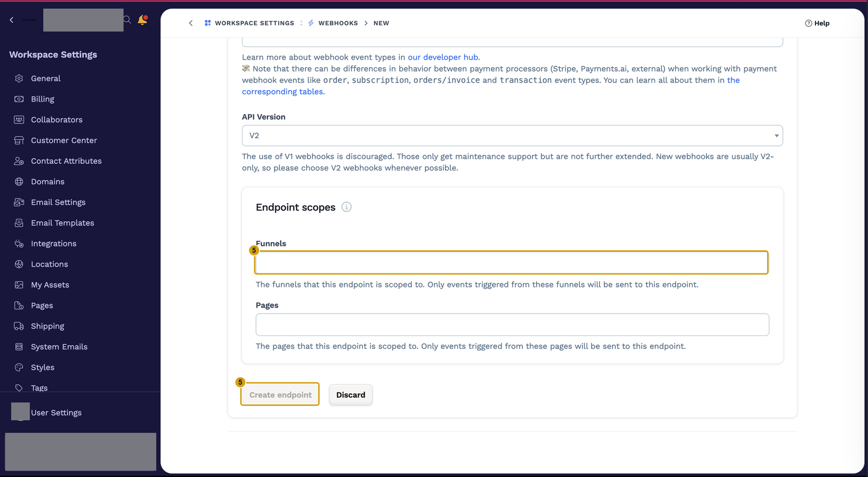The image size is (868, 477).
Task: Click the Email Settings icon
Action: [19, 202]
